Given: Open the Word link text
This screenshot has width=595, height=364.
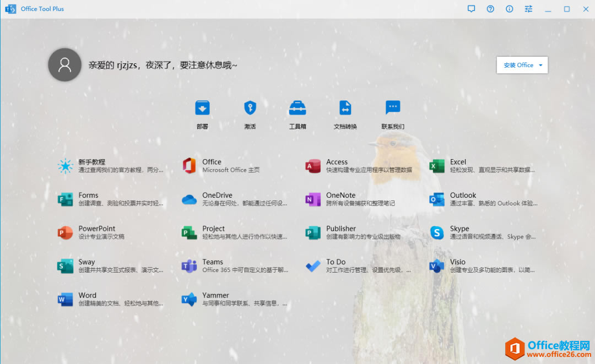Looking at the screenshot, I should pyautogui.click(x=87, y=295).
